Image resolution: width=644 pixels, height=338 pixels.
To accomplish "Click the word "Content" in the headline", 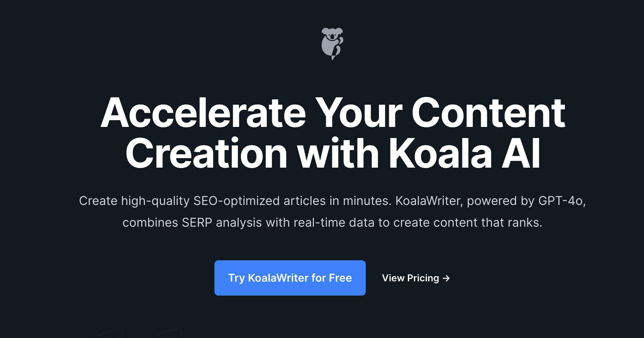I will (x=488, y=113).
